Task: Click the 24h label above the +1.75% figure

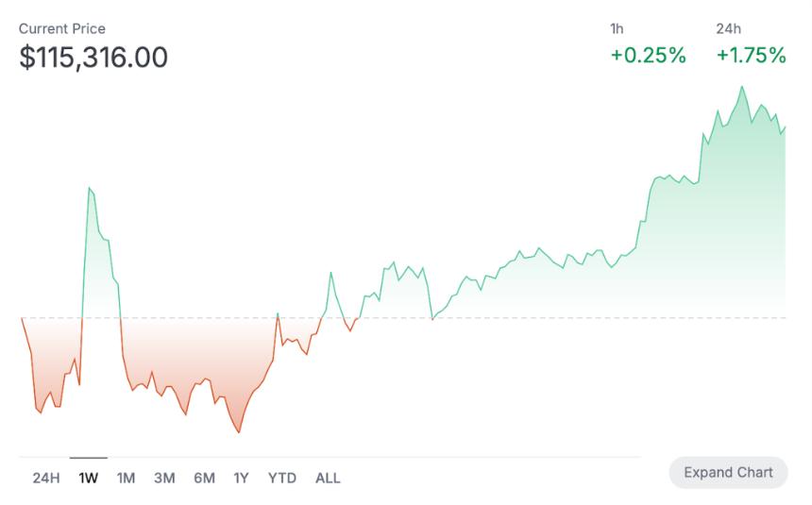Action: pos(728,29)
